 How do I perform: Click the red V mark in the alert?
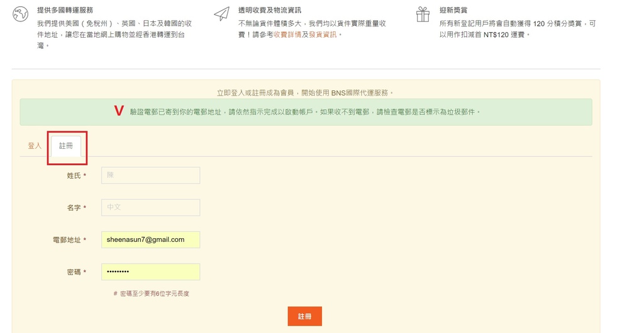click(119, 112)
